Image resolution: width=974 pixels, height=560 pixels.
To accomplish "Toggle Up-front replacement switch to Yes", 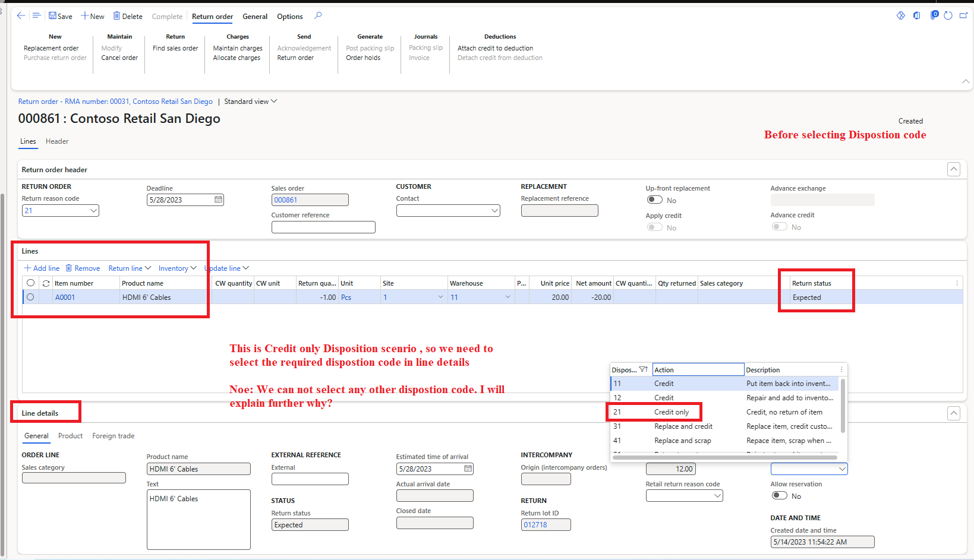I will (x=654, y=200).
